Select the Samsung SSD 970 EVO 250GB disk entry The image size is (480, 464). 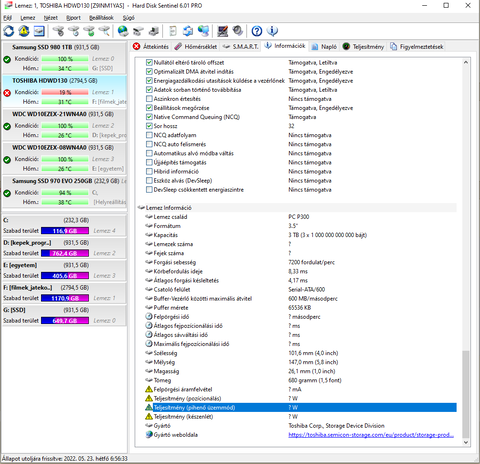(x=64, y=191)
